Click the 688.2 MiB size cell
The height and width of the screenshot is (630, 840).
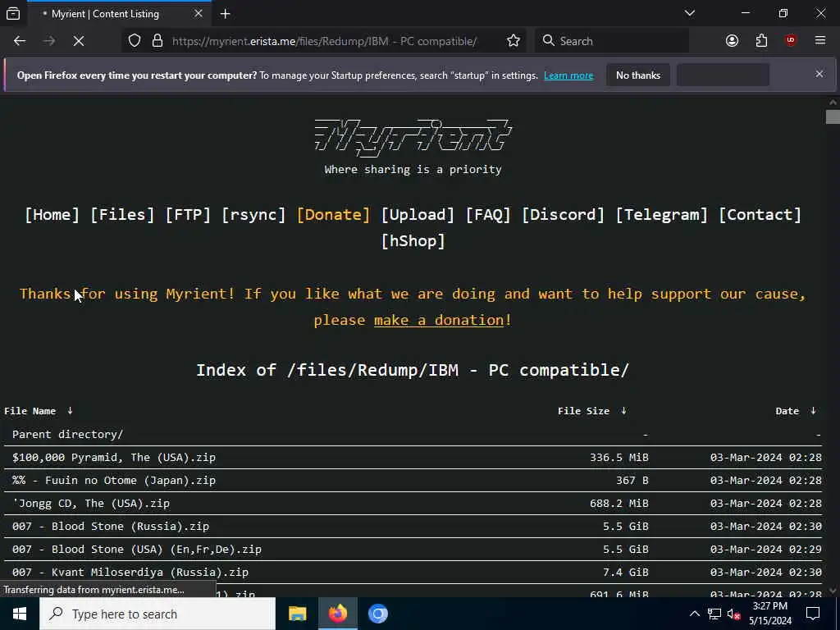619,504
